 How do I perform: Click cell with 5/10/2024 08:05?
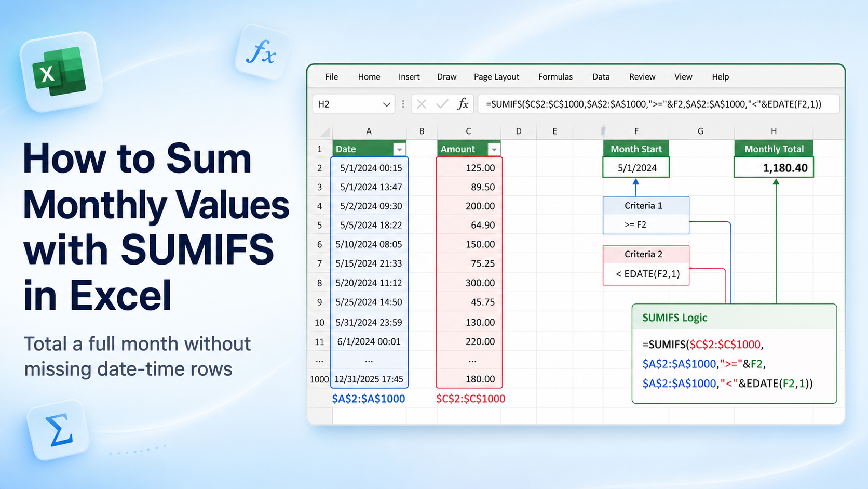click(370, 244)
